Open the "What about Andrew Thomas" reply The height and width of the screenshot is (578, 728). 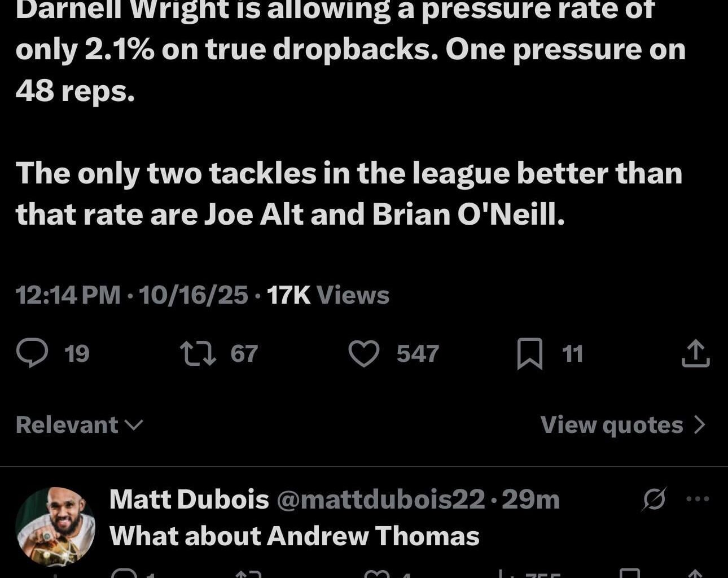(294, 536)
